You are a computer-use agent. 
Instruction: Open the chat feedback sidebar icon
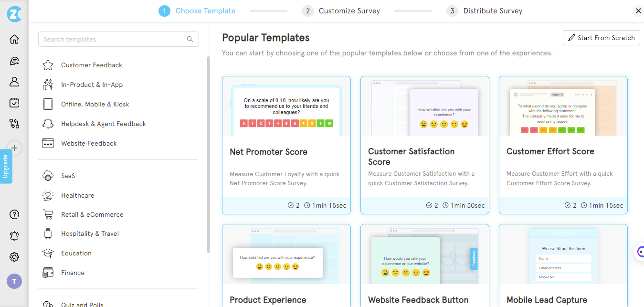[14, 61]
